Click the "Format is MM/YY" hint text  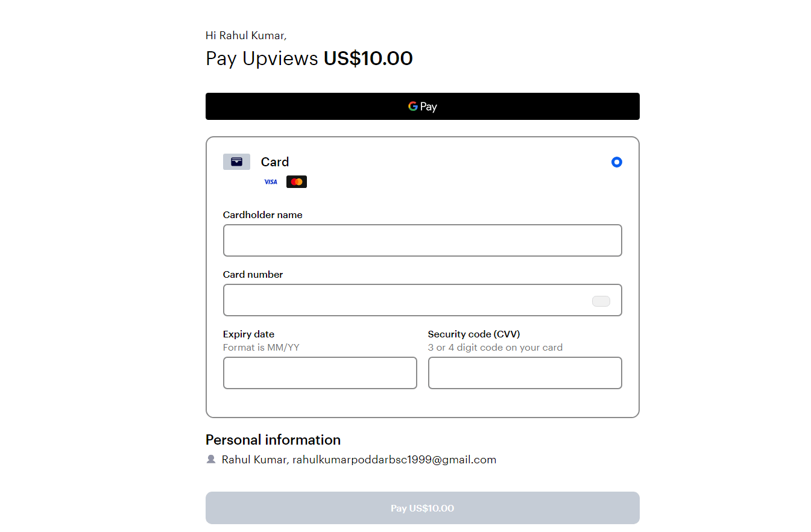click(261, 348)
